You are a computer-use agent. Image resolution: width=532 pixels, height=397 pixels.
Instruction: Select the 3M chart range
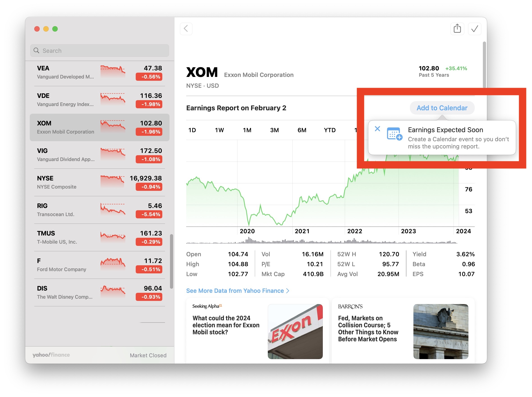tap(274, 130)
